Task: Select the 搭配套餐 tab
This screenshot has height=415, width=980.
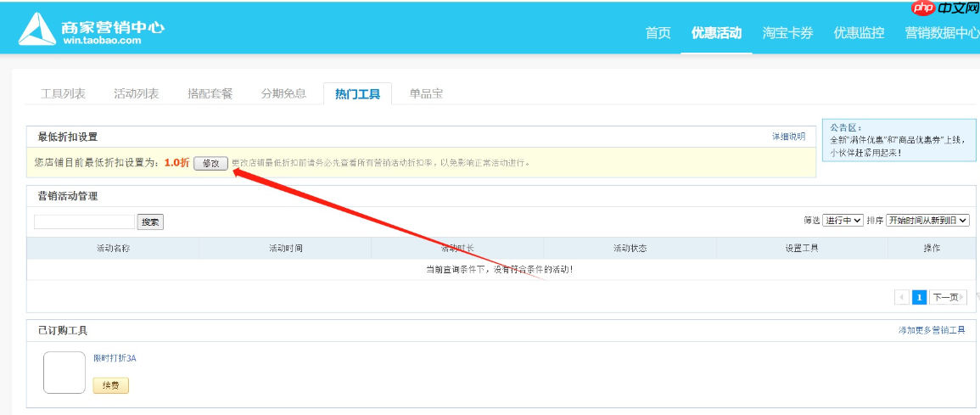Action: [210, 93]
